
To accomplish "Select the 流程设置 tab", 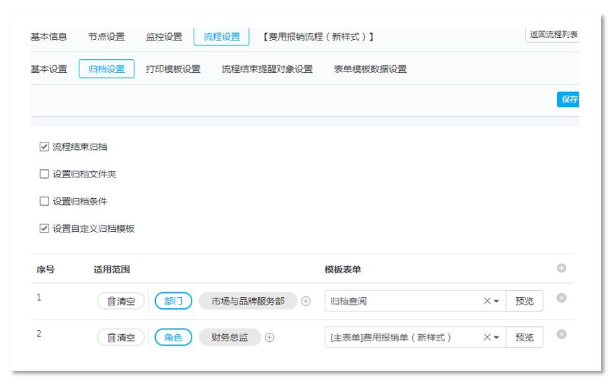I will (x=221, y=37).
